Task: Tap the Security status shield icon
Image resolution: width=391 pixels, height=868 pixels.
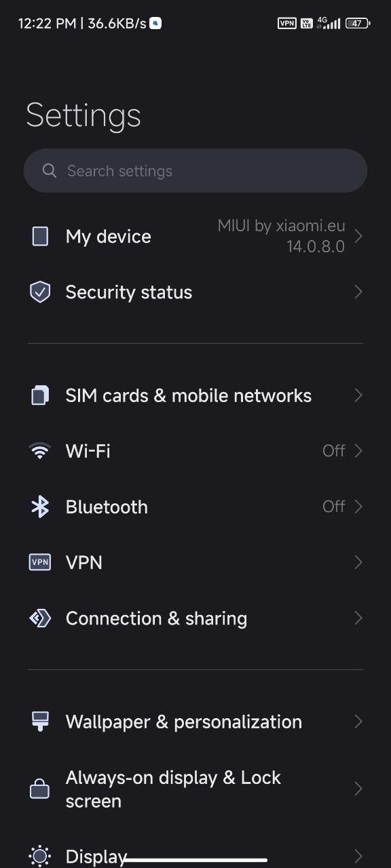Action: [40, 292]
